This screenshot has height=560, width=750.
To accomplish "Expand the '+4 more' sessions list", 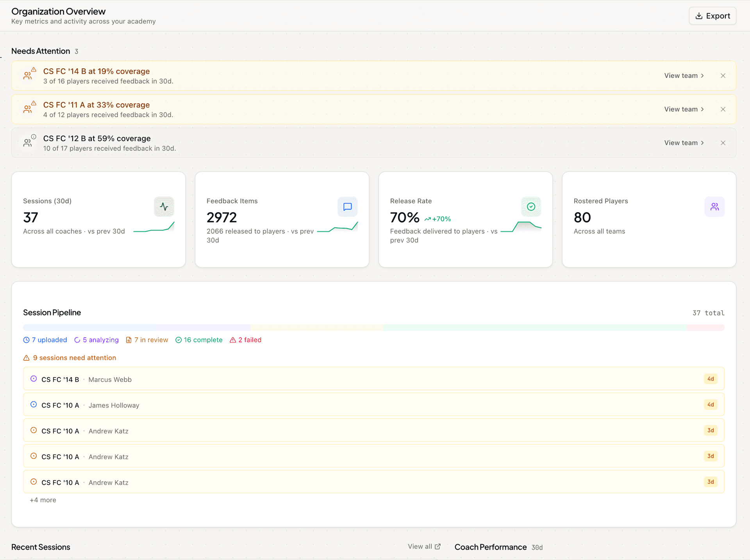I will click(x=43, y=500).
